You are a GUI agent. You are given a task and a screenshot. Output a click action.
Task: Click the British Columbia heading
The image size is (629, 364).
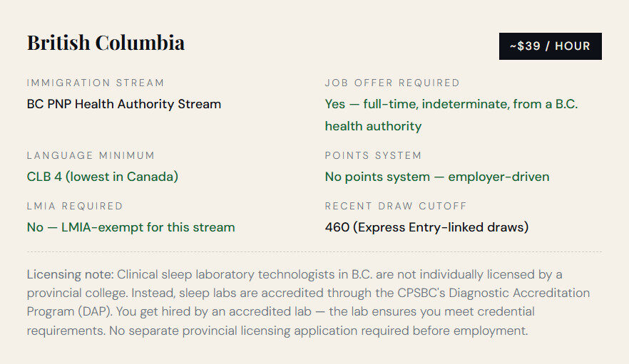pyautogui.click(x=106, y=43)
